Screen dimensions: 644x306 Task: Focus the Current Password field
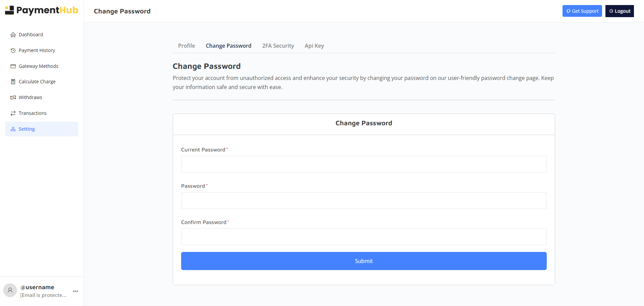click(x=364, y=164)
